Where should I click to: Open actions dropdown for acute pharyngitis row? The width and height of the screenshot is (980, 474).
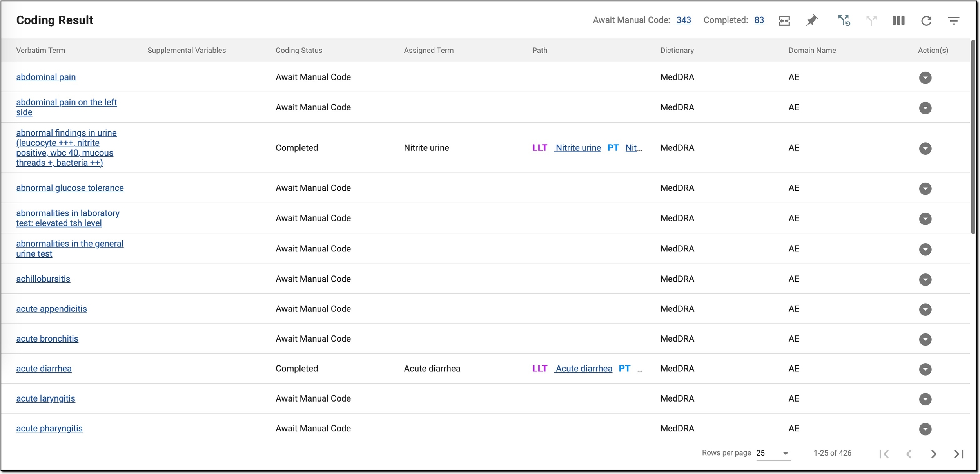(x=925, y=429)
